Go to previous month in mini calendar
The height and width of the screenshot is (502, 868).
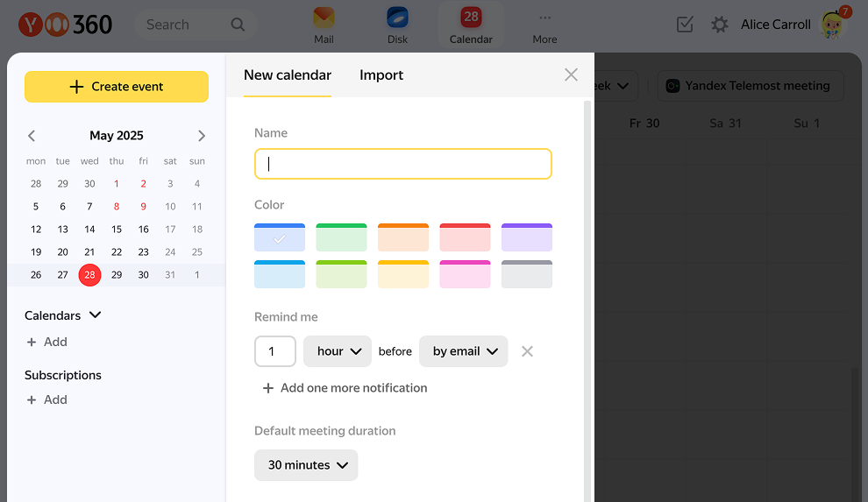point(32,136)
